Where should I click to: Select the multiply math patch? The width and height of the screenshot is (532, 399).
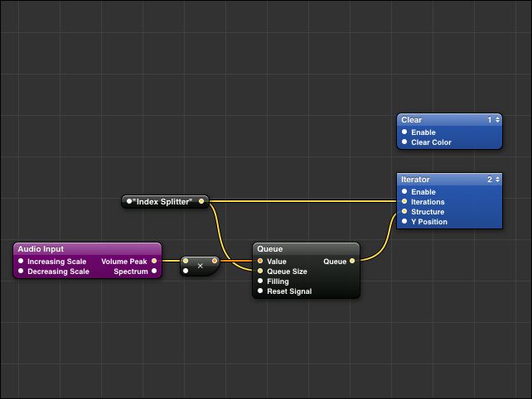200,266
